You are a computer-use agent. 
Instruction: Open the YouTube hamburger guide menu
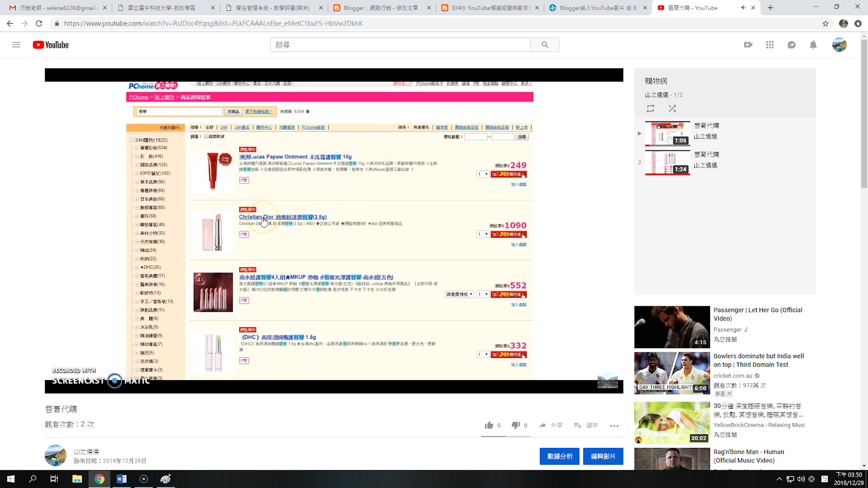[16, 45]
